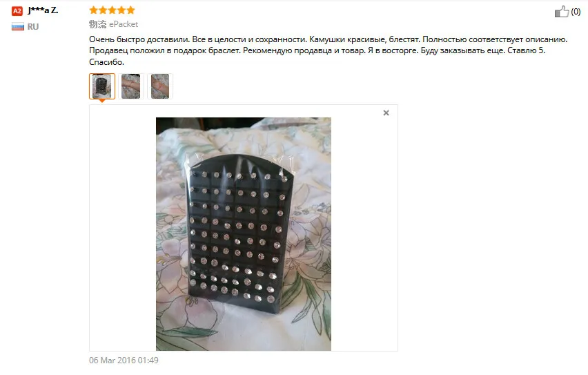Screen dimensions: 588x375
Task: Click the third star of the rating
Action: click(112, 10)
